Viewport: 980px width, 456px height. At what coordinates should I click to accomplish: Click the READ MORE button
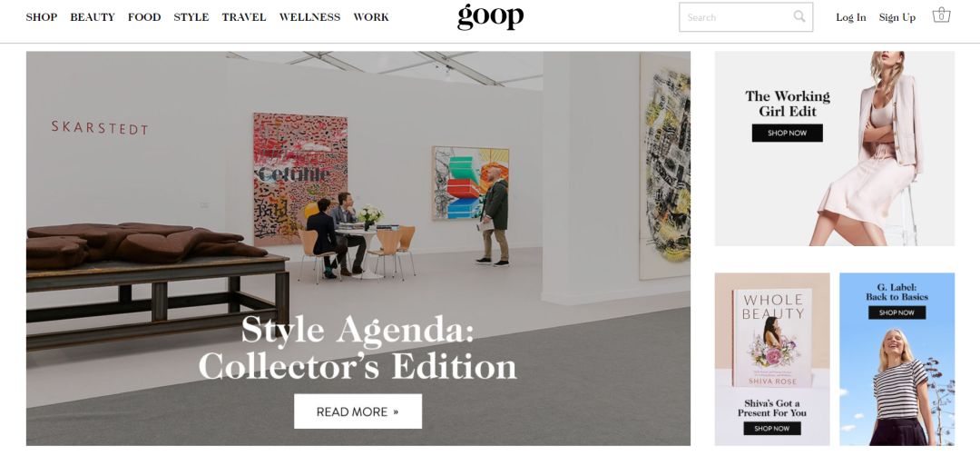(358, 411)
